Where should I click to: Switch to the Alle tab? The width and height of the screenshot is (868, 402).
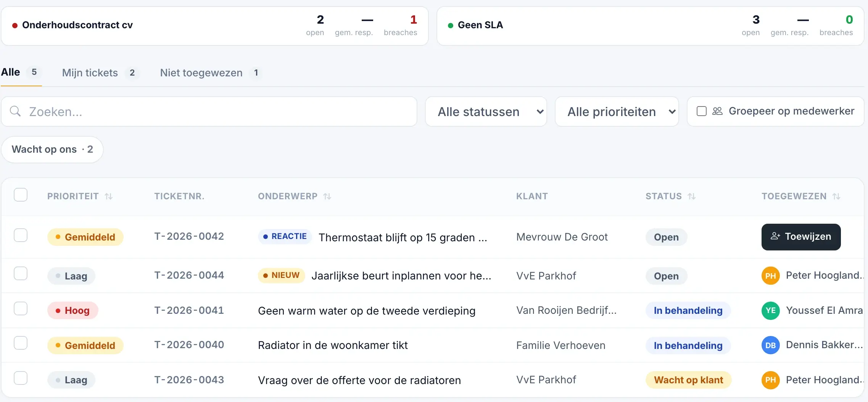click(x=21, y=72)
